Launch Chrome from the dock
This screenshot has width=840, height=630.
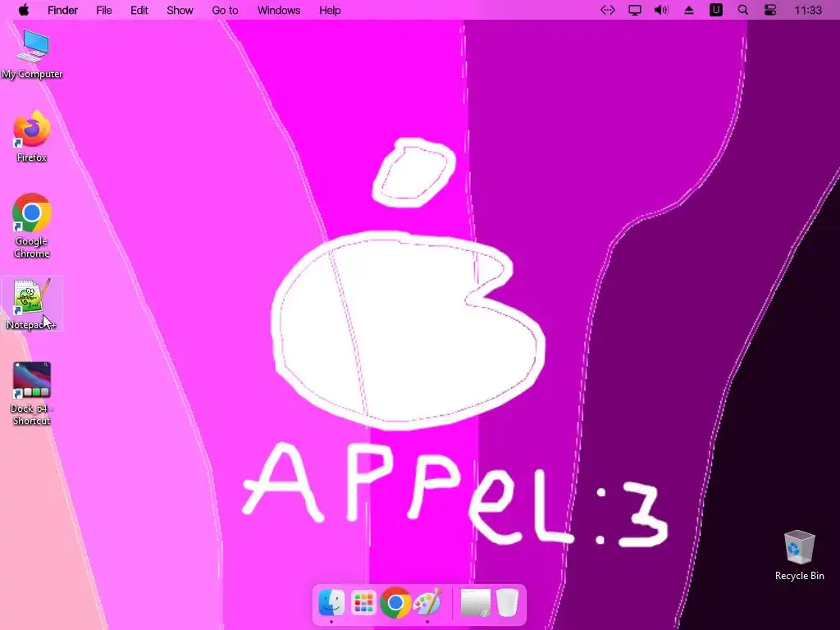tap(395, 603)
